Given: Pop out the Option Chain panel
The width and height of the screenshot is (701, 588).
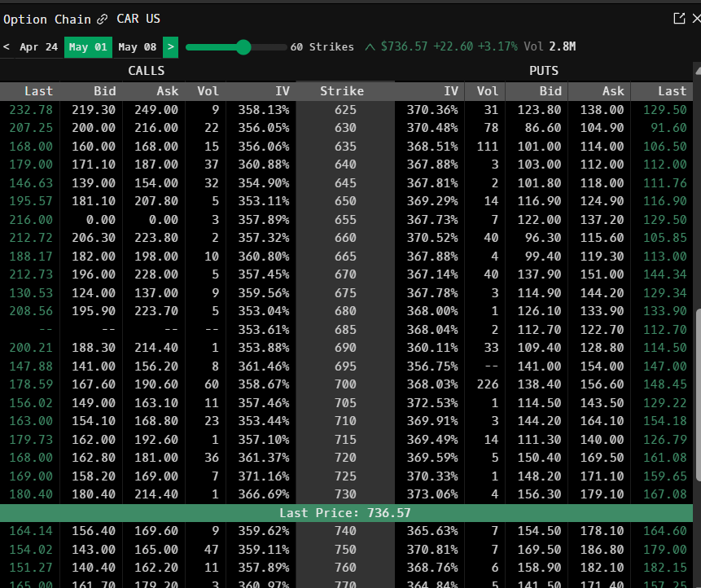Looking at the screenshot, I should [679, 19].
